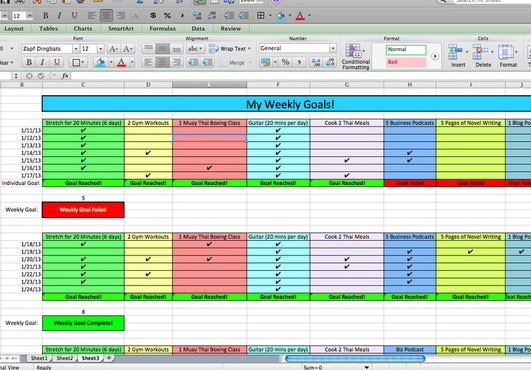Viewport: 531px width, 370px height.
Task: Toggle ribbon align right in Alignment group
Action: click(176, 62)
